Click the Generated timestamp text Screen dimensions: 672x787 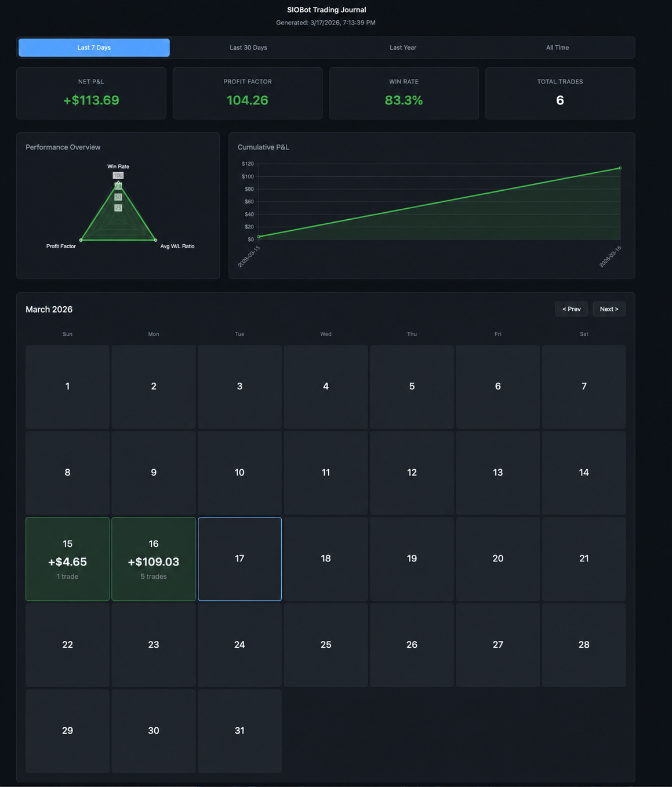(326, 23)
